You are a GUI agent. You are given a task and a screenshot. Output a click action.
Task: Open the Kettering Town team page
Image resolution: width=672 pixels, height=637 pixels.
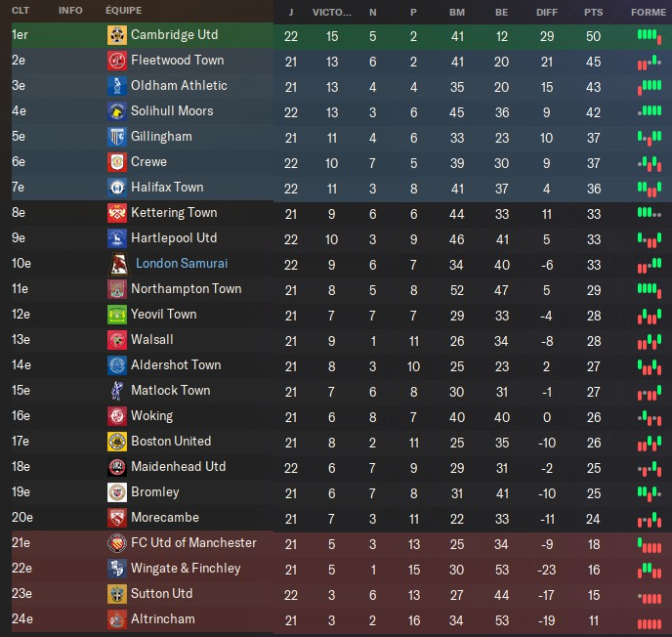174,213
